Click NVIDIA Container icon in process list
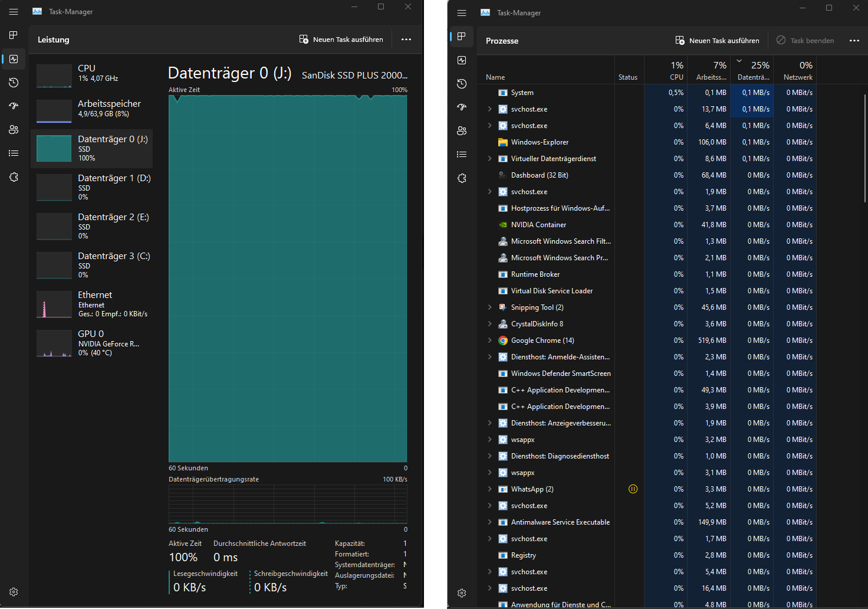 (503, 225)
